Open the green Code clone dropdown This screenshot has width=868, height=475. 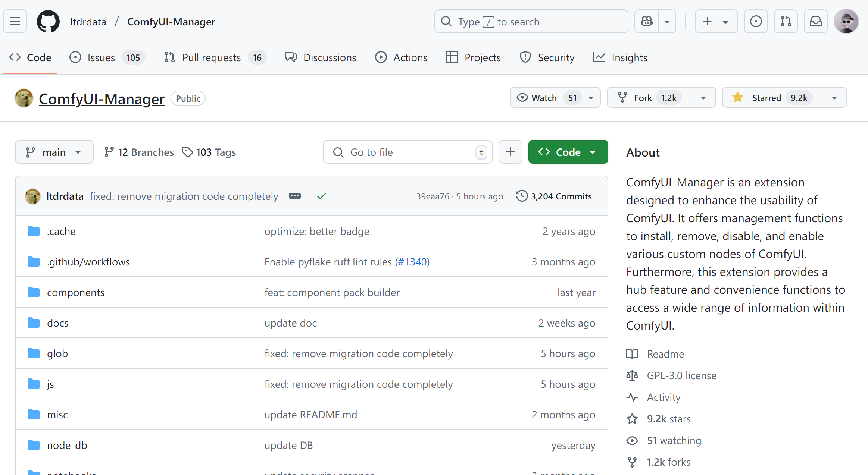click(x=568, y=152)
